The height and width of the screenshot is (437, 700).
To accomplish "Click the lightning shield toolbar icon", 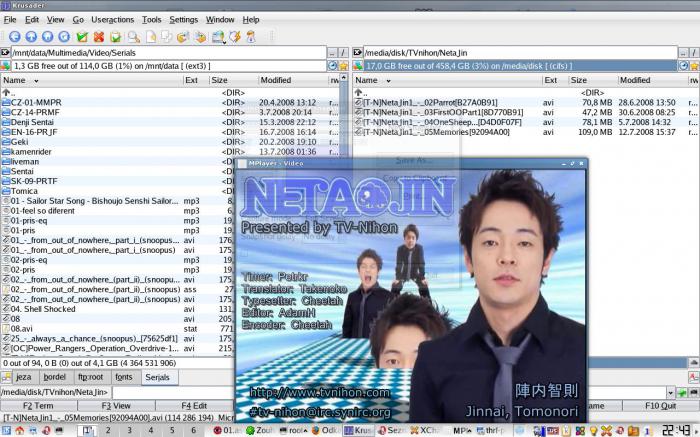I will coord(235,37).
